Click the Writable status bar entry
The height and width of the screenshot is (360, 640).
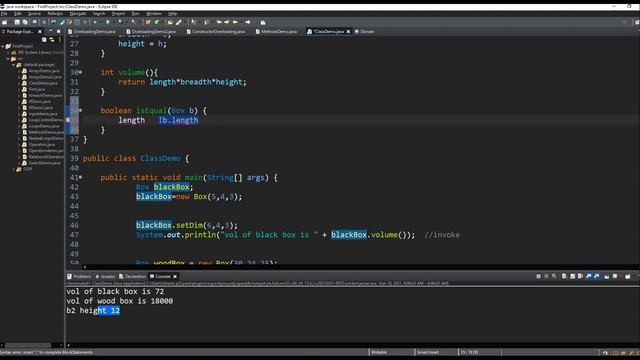pos(379,352)
